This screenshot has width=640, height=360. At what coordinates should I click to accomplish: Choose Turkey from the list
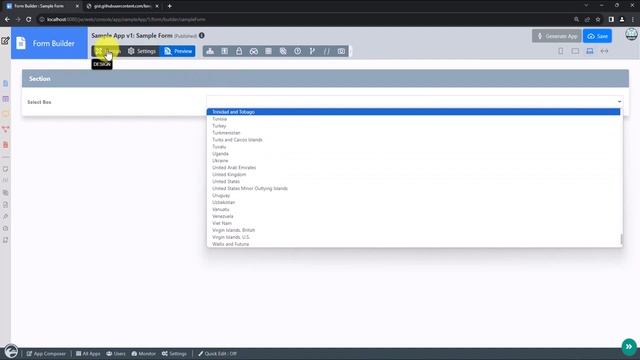pos(413,126)
